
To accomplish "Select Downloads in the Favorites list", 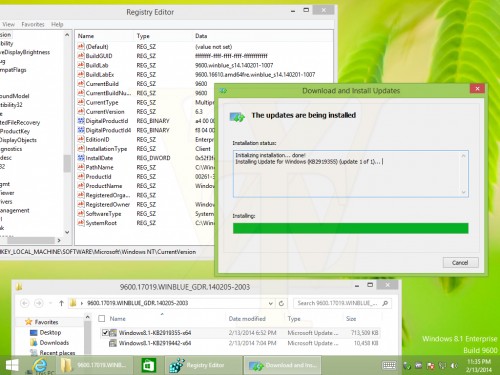I will (x=54, y=343).
